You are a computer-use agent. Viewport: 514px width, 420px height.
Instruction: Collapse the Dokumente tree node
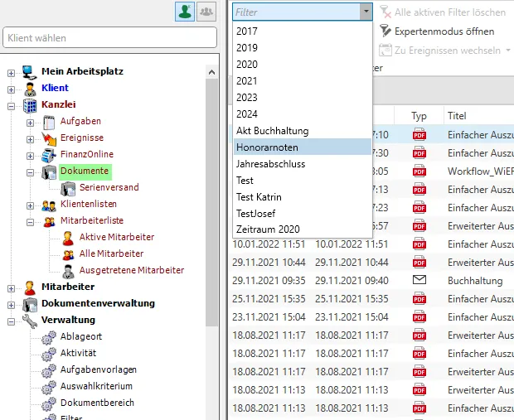30,172
